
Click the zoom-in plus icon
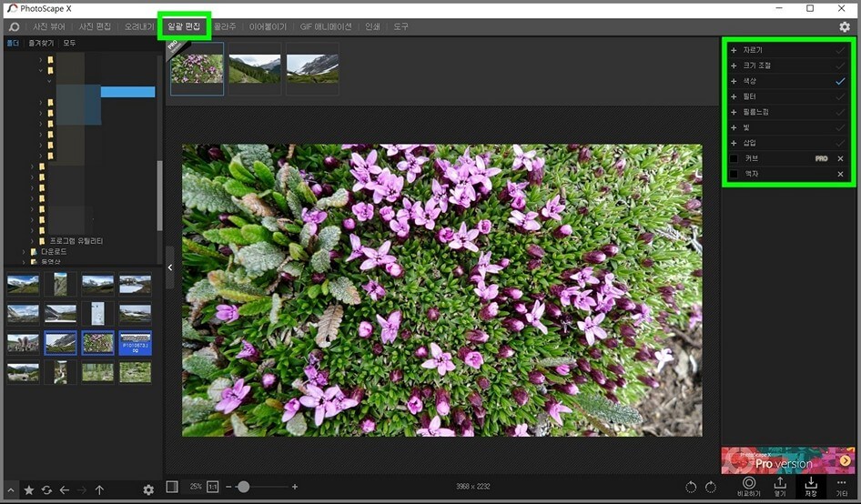pos(295,487)
